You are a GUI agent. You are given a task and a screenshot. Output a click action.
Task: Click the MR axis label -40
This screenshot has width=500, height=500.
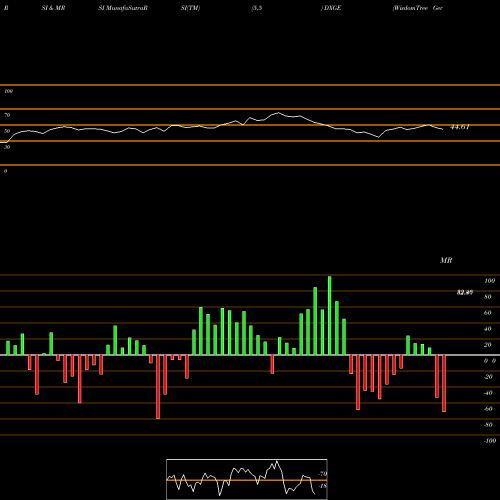pyautogui.click(x=488, y=393)
